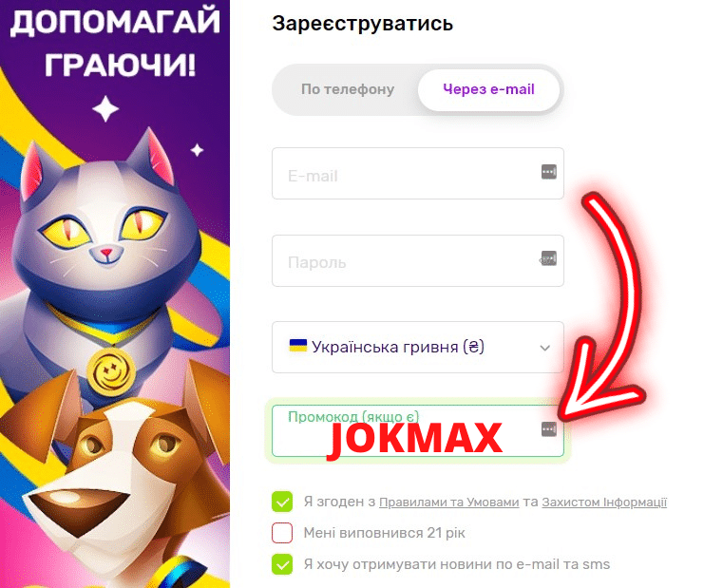This screenshot has height=588, width=704.
Task: Click the large white sparkle star on banner
Action: coord(105,109)
